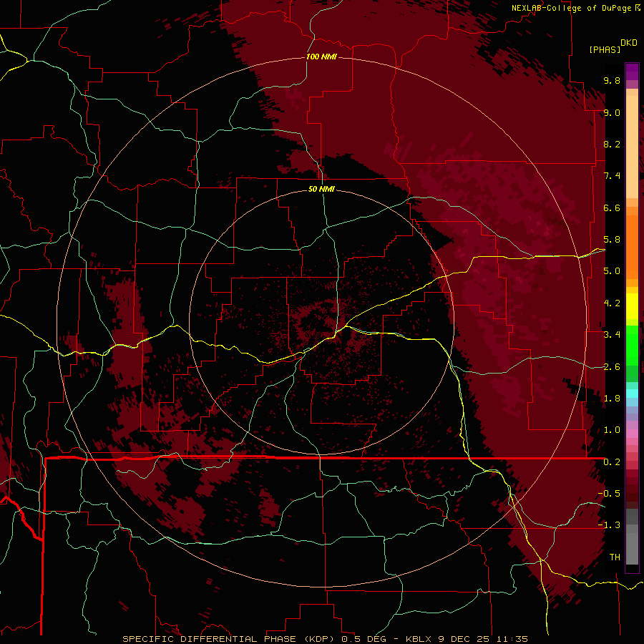
Task: Click the 2.6 value on the color scale
Action: 612,367
